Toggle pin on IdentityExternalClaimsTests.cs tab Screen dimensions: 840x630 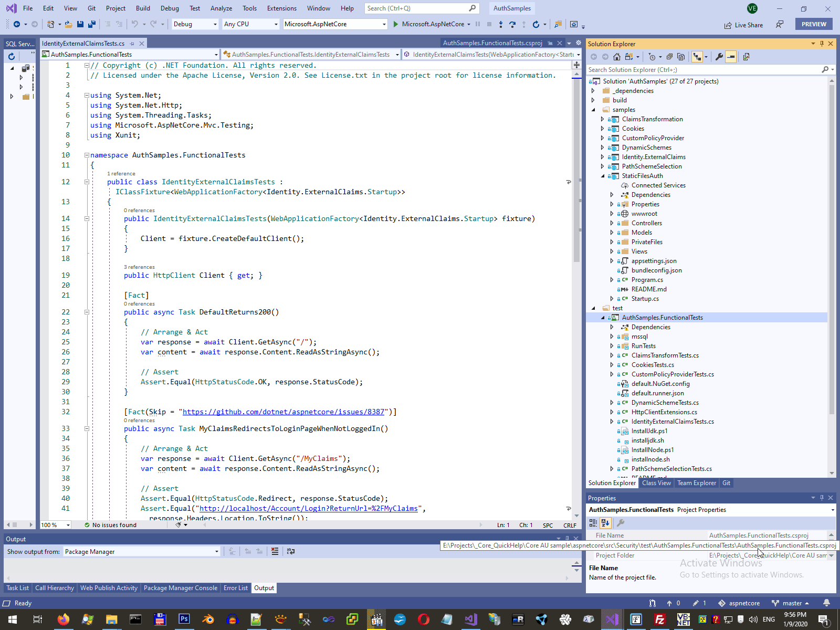[x=132, y=44]
